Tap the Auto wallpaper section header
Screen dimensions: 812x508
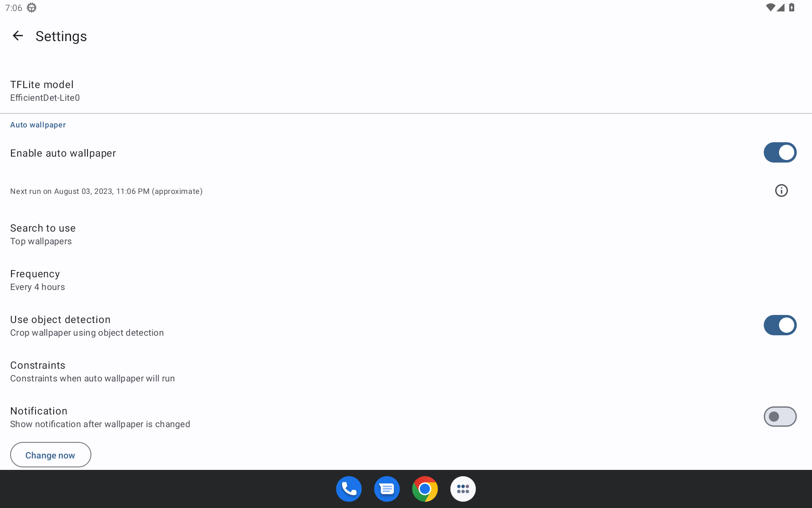pyautogui.click(x=38, y=125)
